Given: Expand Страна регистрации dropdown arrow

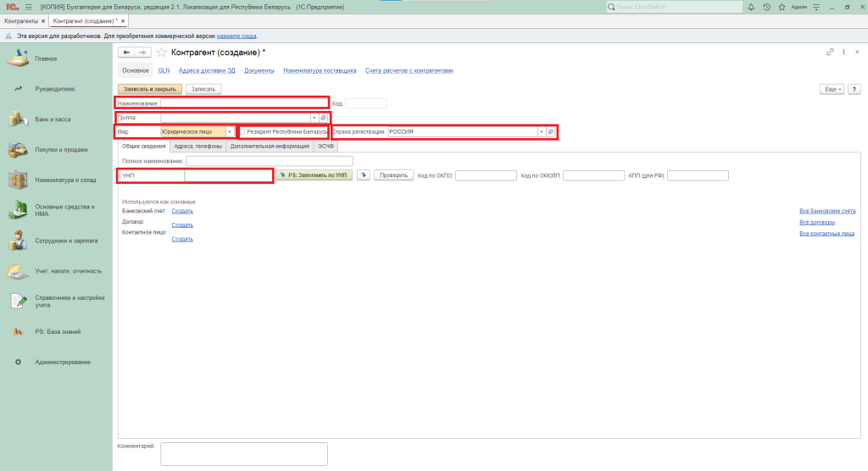Looking at the screenshot, I should (541, 132).
